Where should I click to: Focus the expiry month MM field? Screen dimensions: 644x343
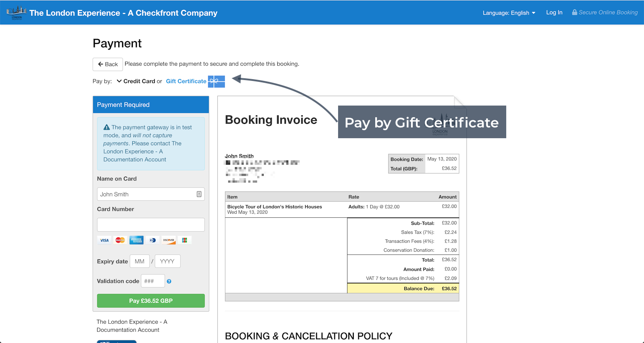tap(140, 261)
